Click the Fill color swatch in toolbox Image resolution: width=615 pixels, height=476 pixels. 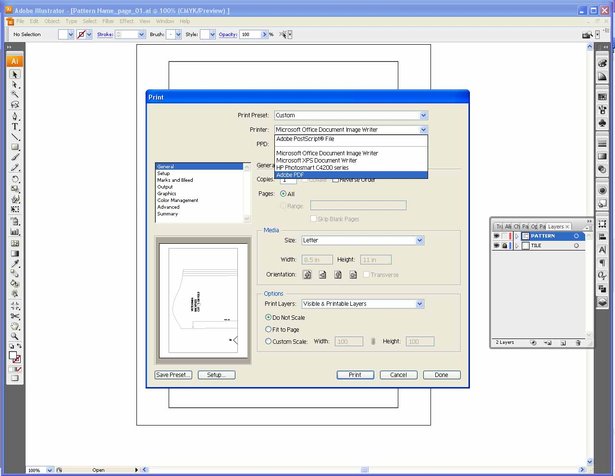(13, 355)
